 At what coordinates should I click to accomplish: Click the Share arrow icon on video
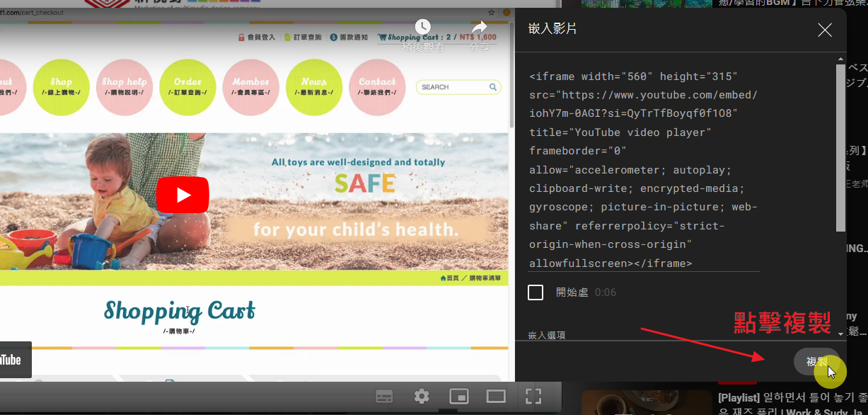pyautogui.click(x=479, y=28)
